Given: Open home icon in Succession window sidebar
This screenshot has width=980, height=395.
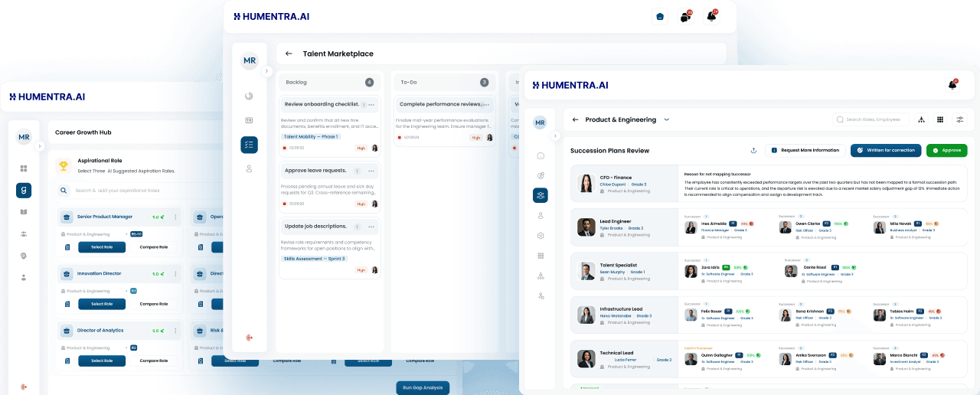Looking at the screenshot, I should tap(541, 155).
